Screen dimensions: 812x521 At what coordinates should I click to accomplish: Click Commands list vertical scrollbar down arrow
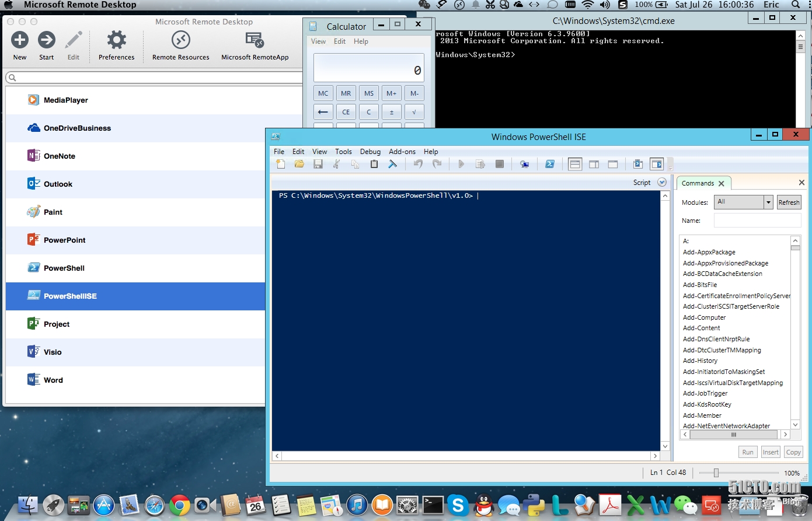coord(795,425)
